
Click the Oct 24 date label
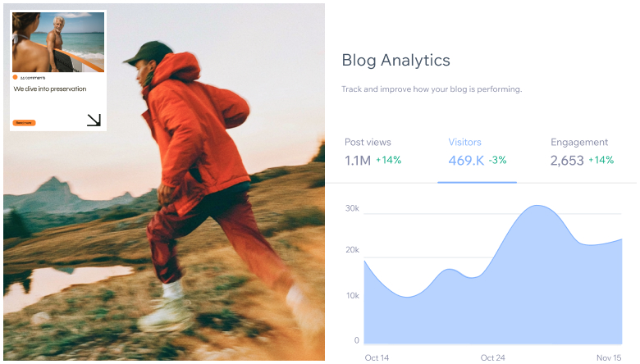click(492, 357)
